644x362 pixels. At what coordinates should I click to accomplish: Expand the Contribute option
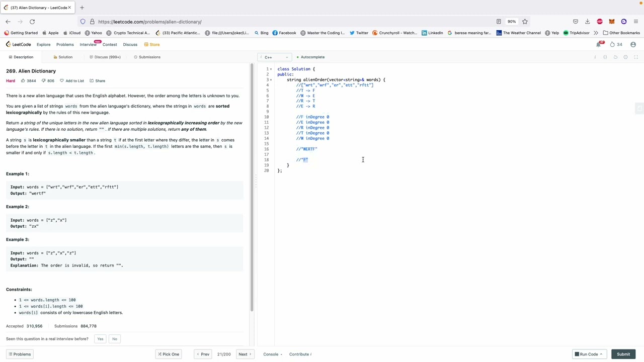(300, 354)
